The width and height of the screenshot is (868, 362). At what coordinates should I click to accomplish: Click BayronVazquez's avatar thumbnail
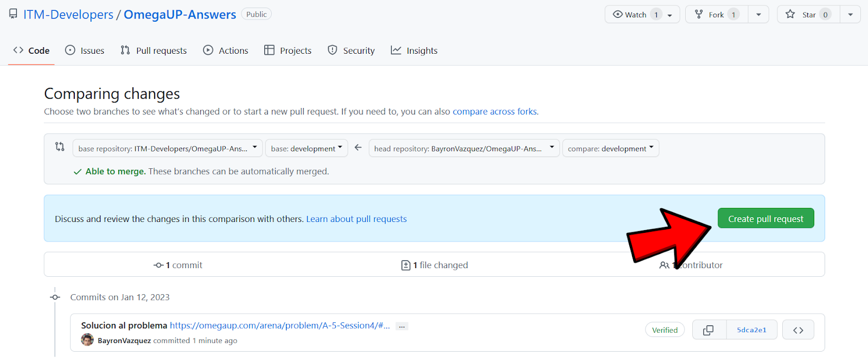pyautogui.click(x=87, y=340)
